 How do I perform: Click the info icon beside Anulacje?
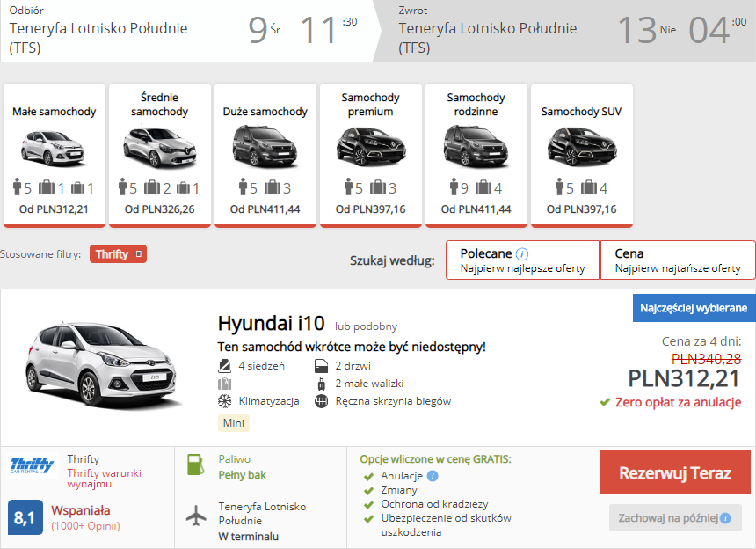pos(433,476)
